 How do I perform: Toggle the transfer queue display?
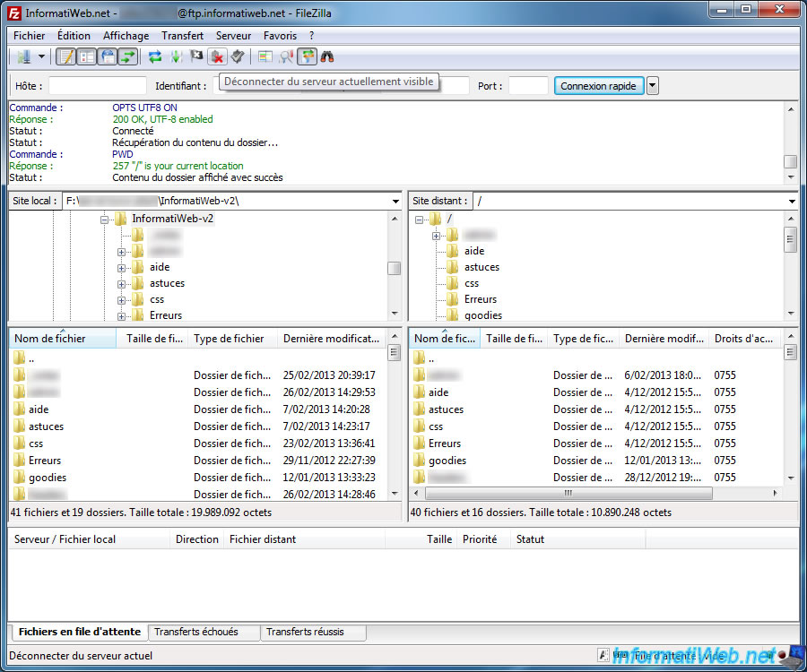pos(128,56)
